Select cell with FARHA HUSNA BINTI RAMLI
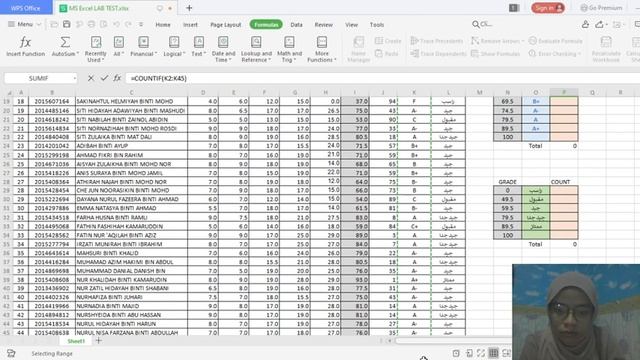Image resolution: width=640 pixels, height=360 pixels. tap(131, 217)
